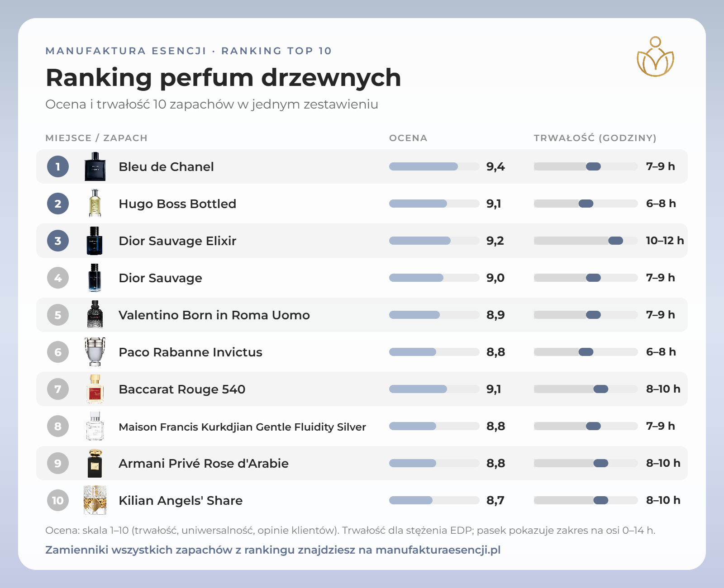The height and width of the screenshot is (588, 724).
Task: Click the Bleu de Chanel bottle image
Action: [95, 166]
